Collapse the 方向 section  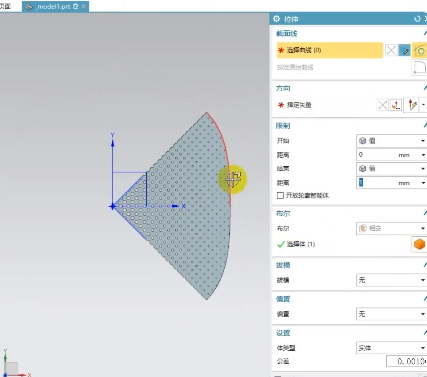[x=425, y=88]
